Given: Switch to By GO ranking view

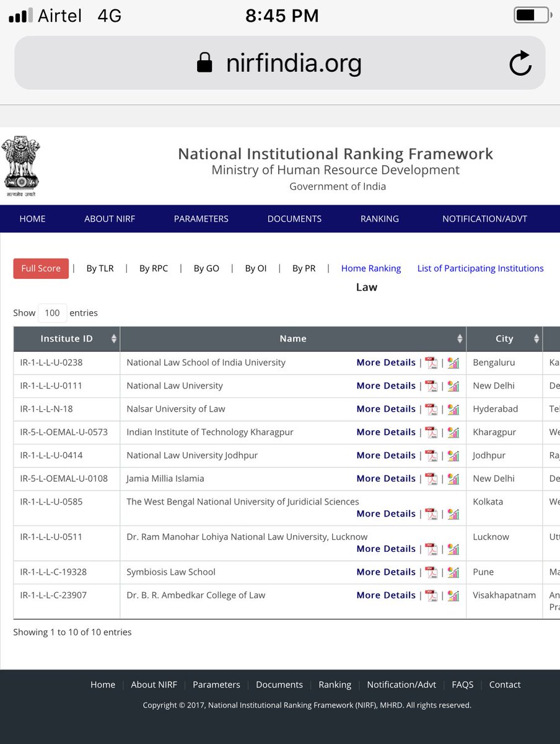Looking at the screenshot, I should (206, 268).
